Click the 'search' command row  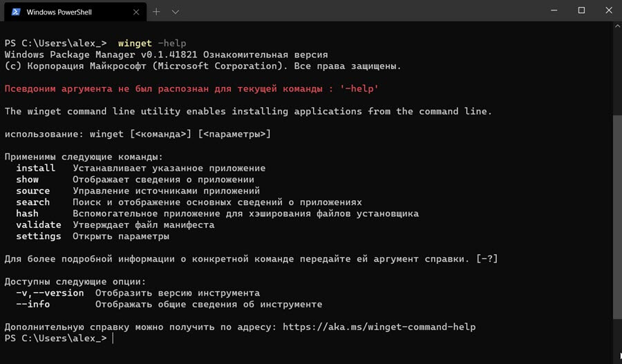pyautogui.click(x=189, y=202)
